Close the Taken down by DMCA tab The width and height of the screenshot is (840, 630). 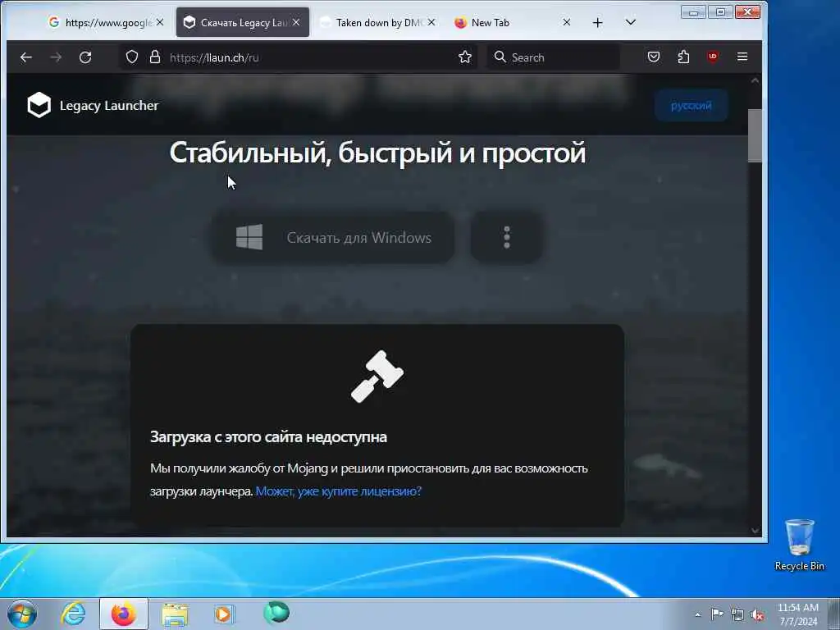click(431, 22)
